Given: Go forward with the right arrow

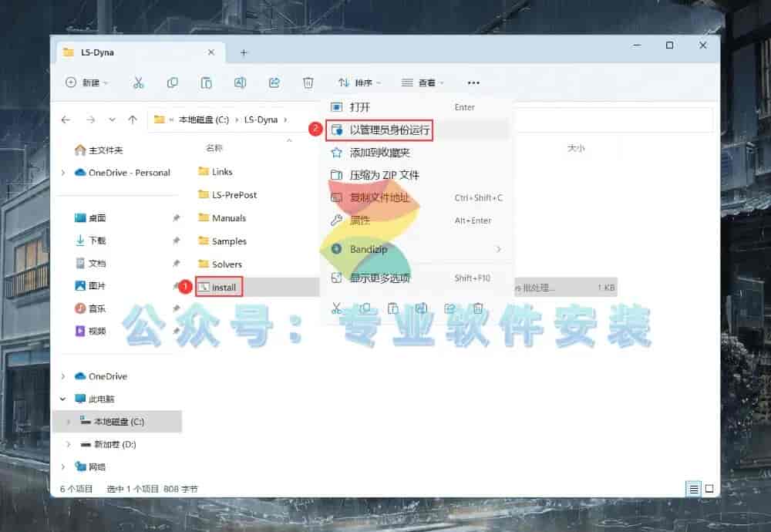Looking at the screenshot, I should [x=90, y=120].
